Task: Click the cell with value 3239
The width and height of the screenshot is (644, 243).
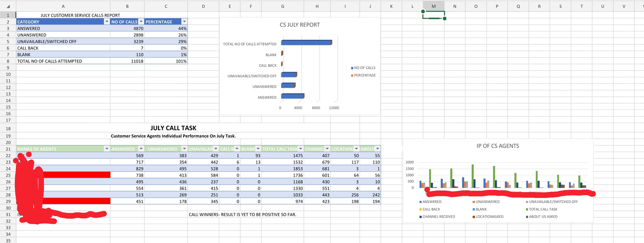Action: 127,42
